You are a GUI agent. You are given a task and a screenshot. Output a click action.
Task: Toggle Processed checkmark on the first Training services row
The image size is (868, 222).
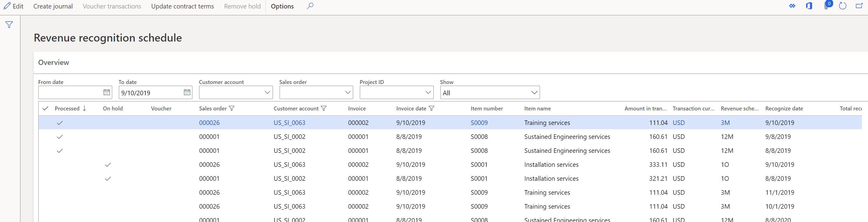coord(60,123)
